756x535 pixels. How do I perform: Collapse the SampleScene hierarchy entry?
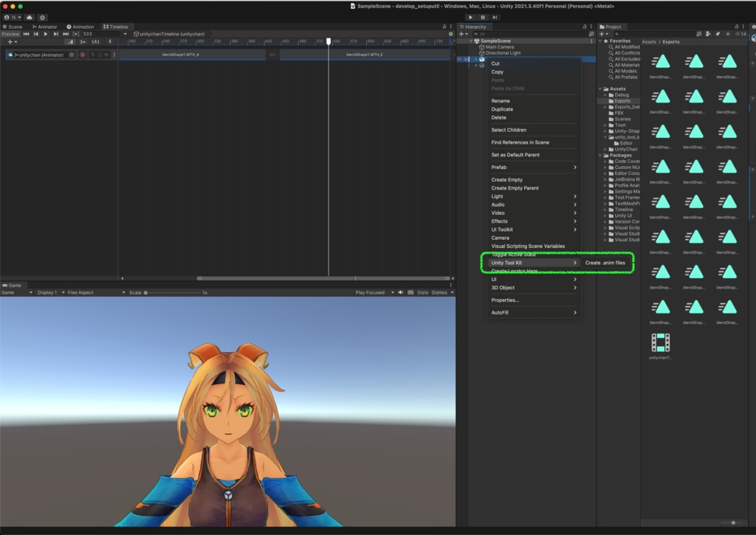[x=470, y=41]
